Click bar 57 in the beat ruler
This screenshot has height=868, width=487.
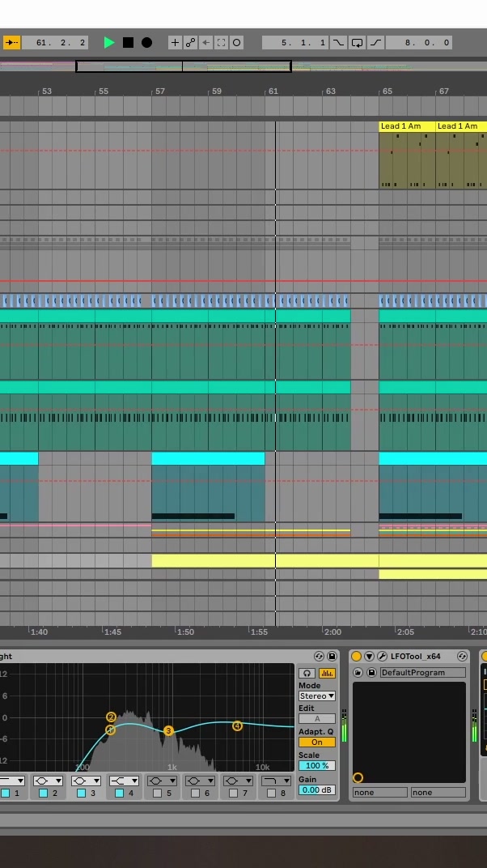159,91
